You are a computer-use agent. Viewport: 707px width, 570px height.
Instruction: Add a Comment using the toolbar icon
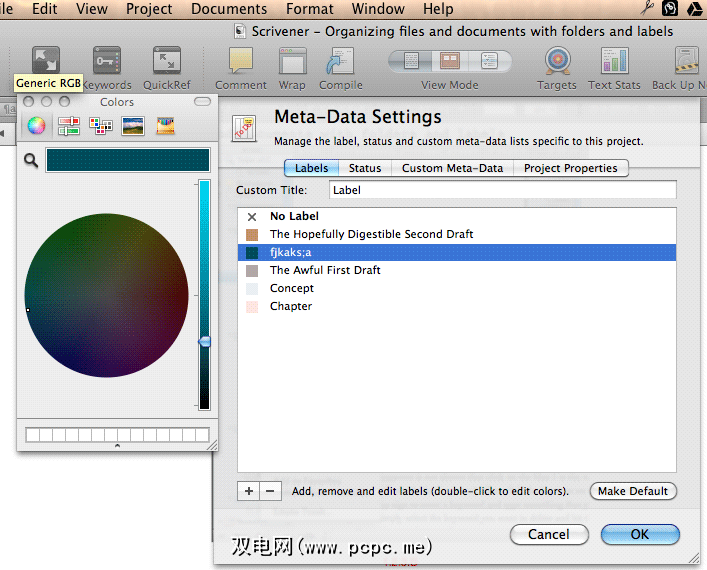coord(241,60)
